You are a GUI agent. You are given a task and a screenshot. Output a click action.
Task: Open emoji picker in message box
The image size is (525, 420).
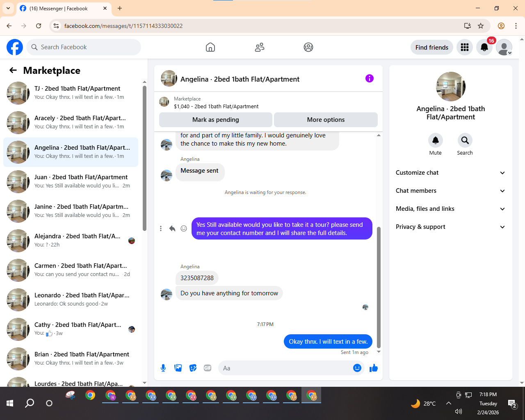tap(357, 368)
